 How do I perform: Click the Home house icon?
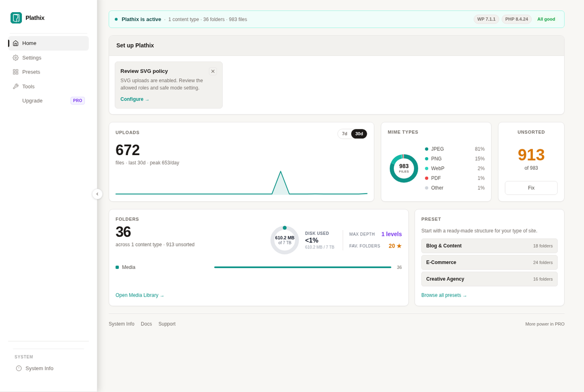[x=16, y=43]
